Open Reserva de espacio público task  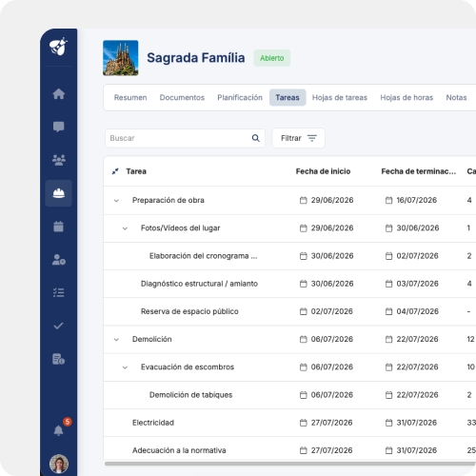189,311
